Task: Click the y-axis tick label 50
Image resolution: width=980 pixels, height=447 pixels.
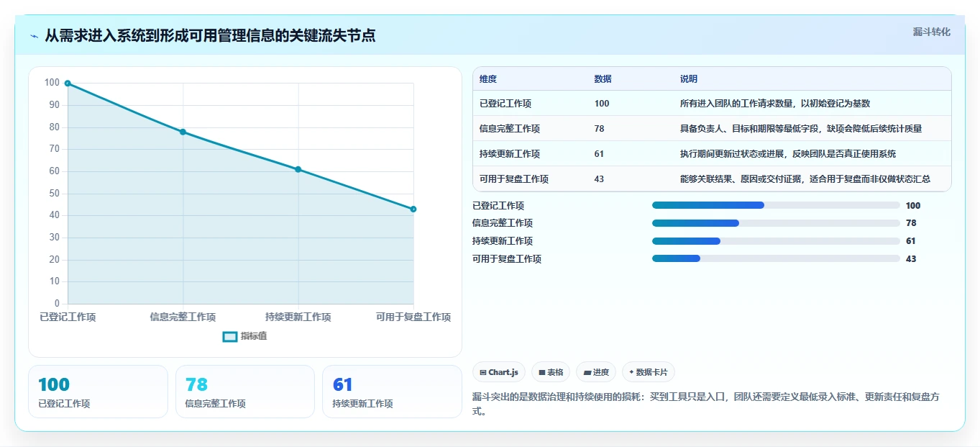Action: (54, 193)
